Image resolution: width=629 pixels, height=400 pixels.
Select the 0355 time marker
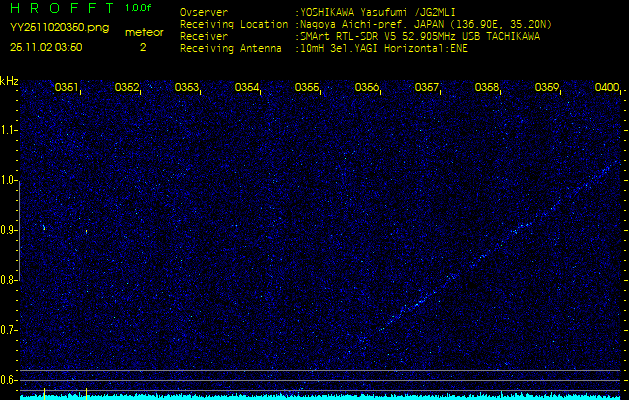pyautogui.click(x=307, y=88)
